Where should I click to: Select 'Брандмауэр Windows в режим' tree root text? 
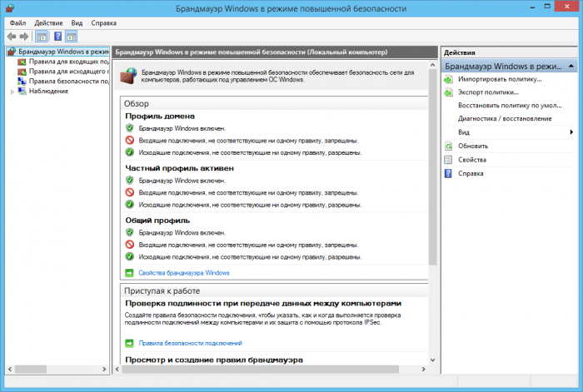pyautogui.click(x=63, y=52)
